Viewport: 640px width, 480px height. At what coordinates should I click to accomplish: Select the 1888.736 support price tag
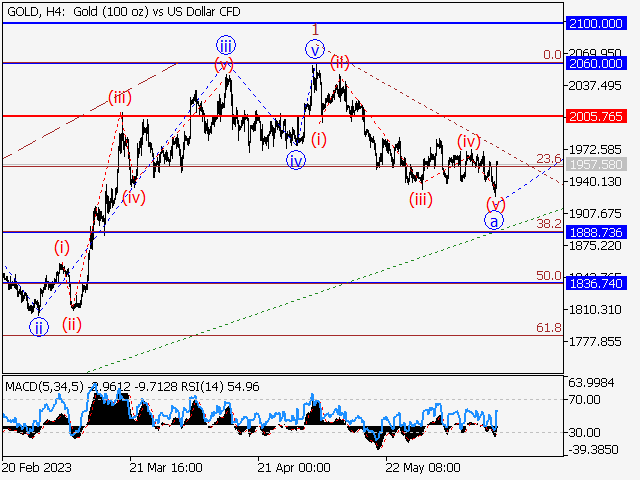[x=595, y=232]
